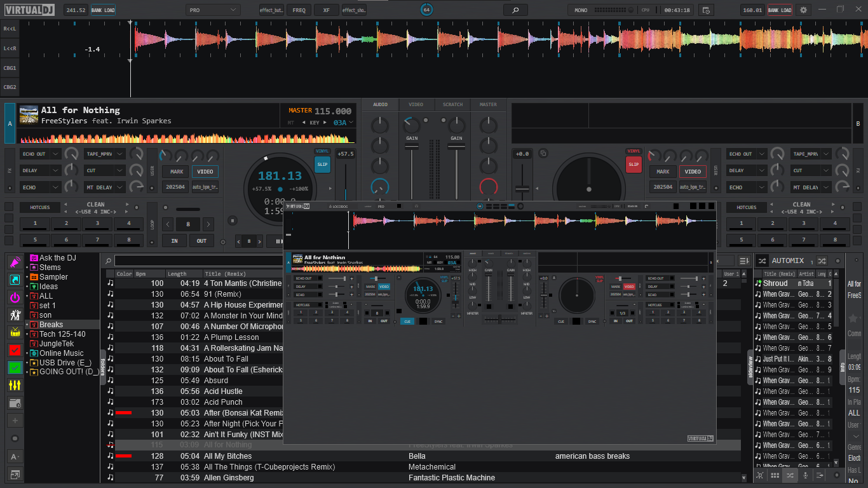Image resolution: width=868 pixels, height=488 pixels.
Task: Expand the Tech 125-140 folder
Action: point(27,334)
